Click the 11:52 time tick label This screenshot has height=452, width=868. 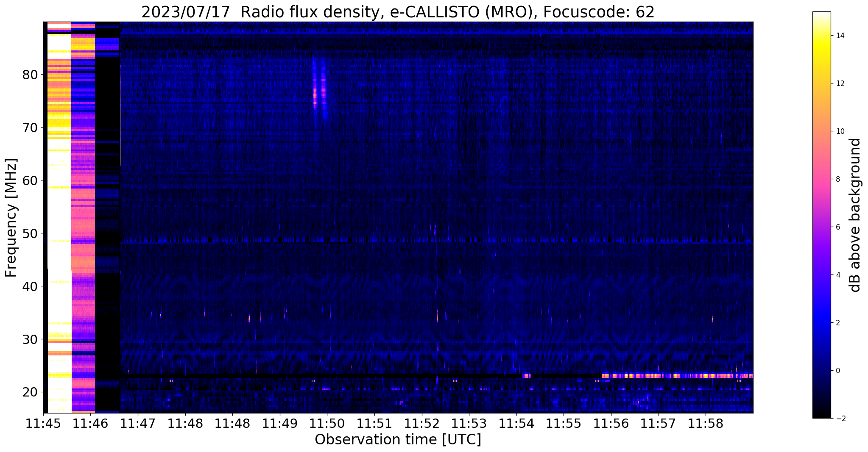click(421, 424)
